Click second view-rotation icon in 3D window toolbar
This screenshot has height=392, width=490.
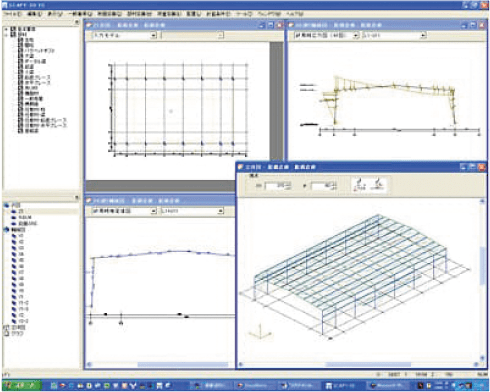[x=378, y=185]
